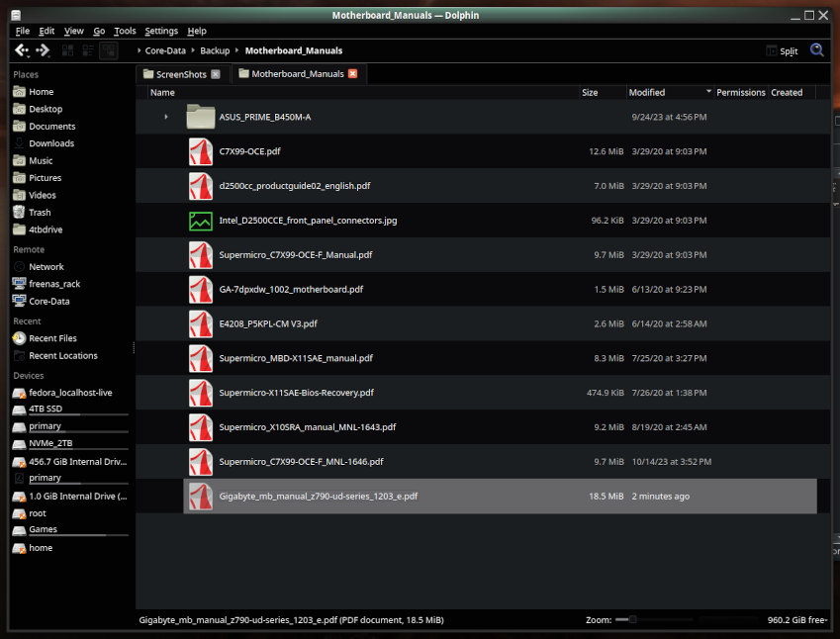Screen dimensions: 840x639
Task: Expand the ASUS_PRIME_B450M-A folder
Action: click(x=166, y=117)
